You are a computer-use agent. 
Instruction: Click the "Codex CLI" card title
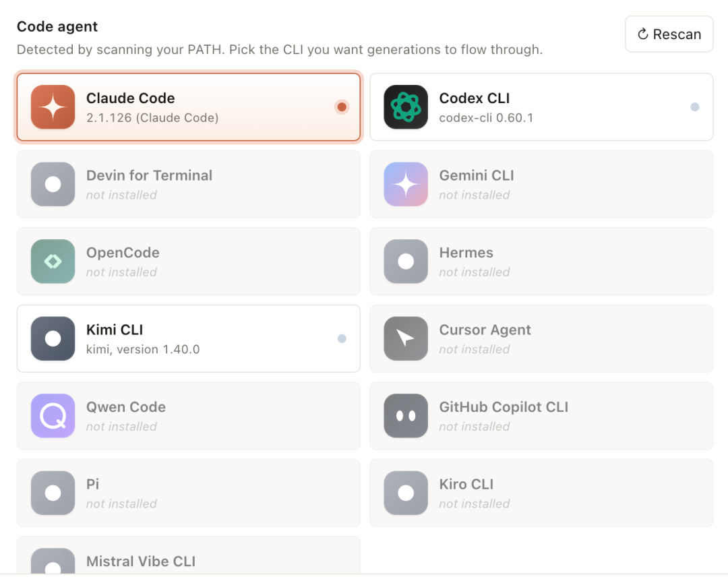(474, 98)
